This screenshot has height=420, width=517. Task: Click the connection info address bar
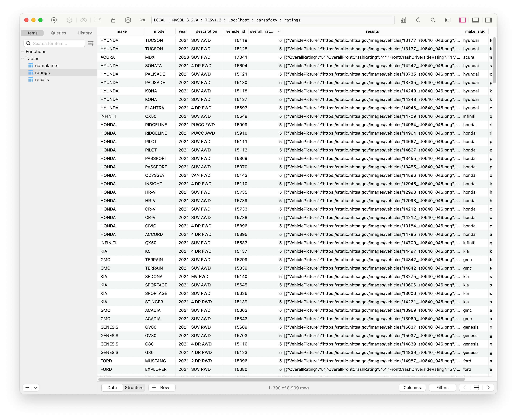pos(273,20)
